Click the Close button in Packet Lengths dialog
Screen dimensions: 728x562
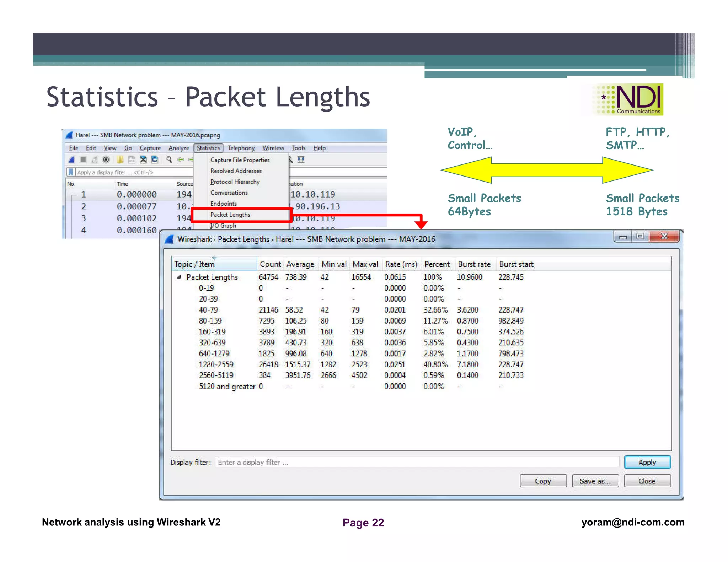click(x=647, y=481)
